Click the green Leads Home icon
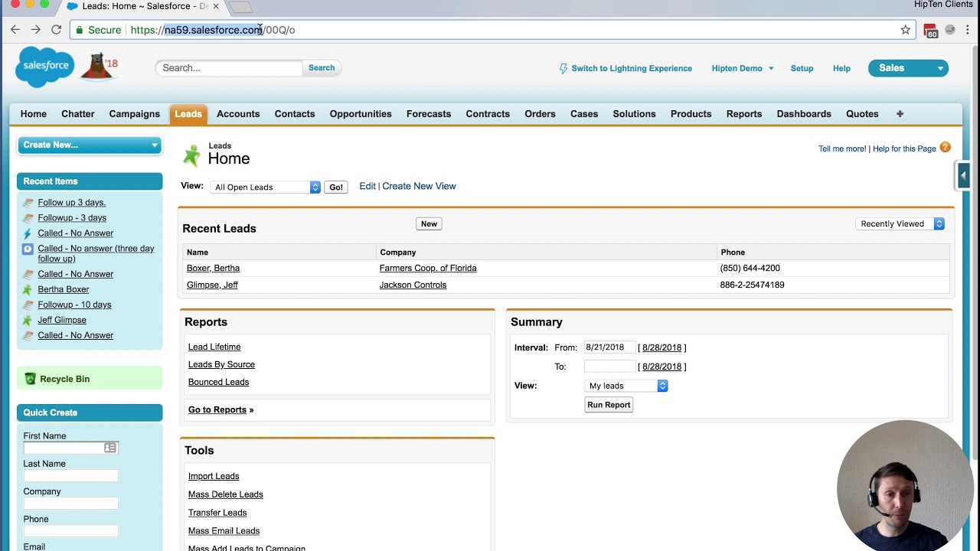 click(191, 155)
